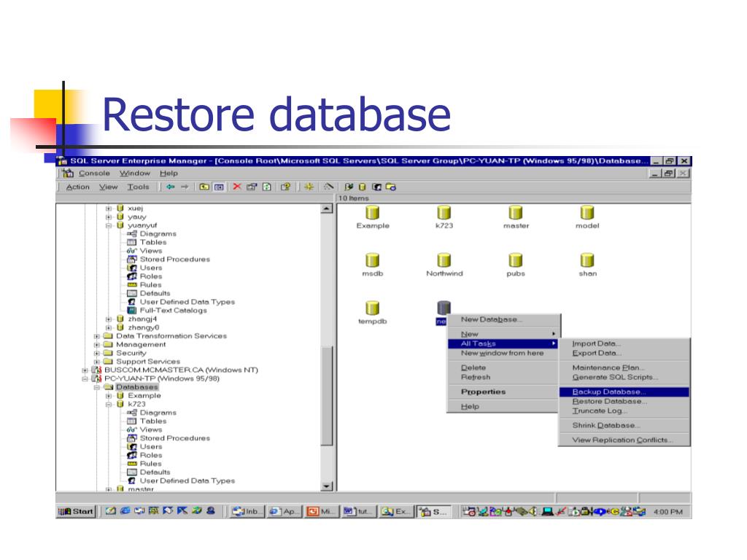Click the New Database cylinder toolbar icon

[362, 187]
